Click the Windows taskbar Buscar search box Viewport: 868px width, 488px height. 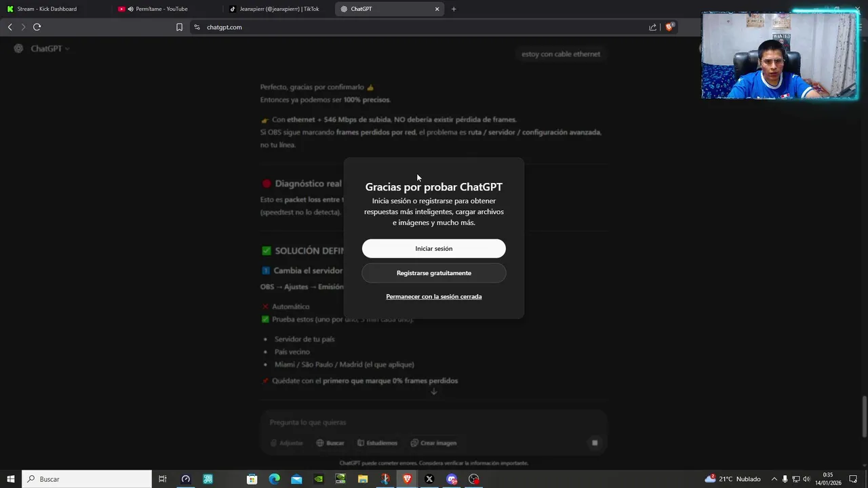click(87, 479)
